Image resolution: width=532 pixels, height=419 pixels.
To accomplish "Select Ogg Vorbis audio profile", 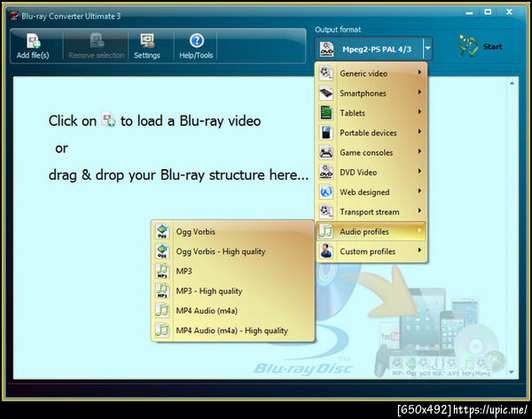I will pyautogui.click(x=232, y=231).
